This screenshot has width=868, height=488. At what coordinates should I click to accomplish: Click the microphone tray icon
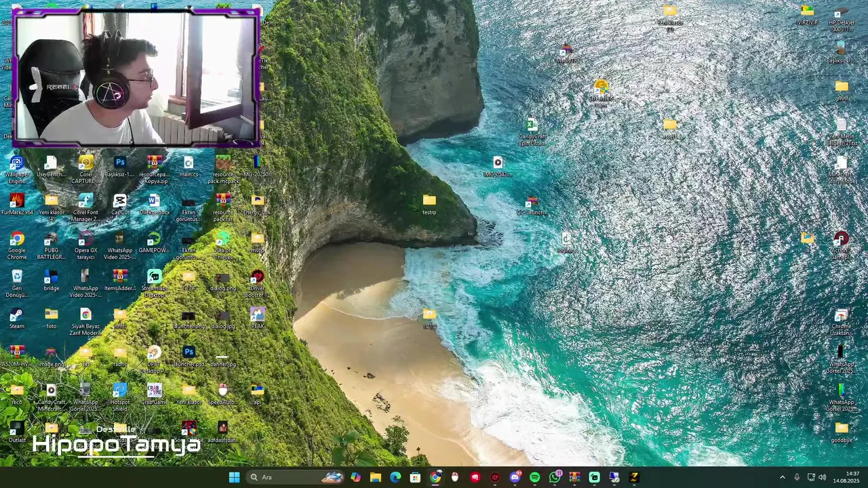coord(797,477)
